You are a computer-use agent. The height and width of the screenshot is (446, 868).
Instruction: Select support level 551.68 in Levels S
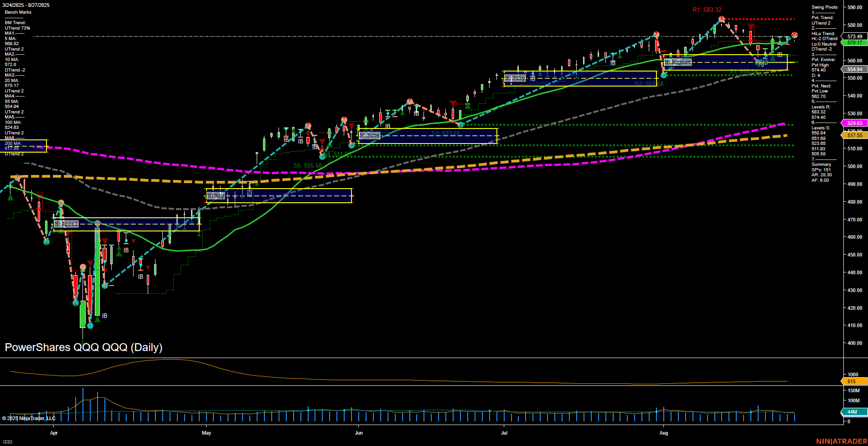tap(818, 138)
